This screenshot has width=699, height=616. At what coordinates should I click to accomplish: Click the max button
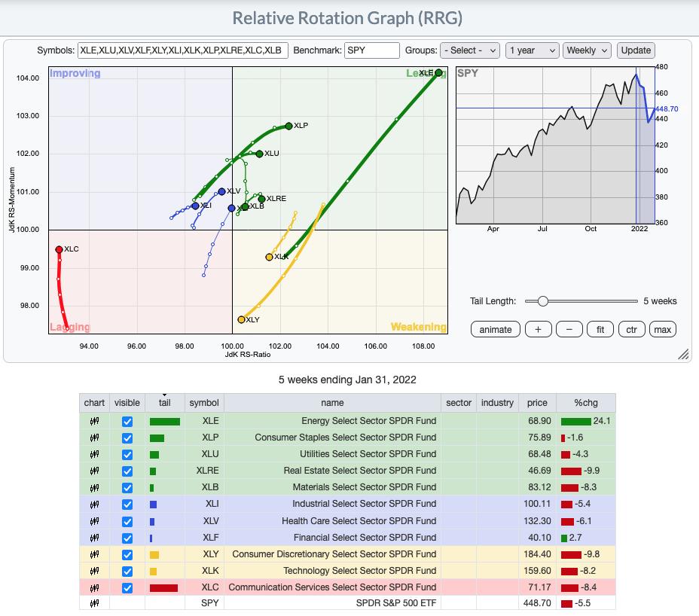click(x=662, y=329)
